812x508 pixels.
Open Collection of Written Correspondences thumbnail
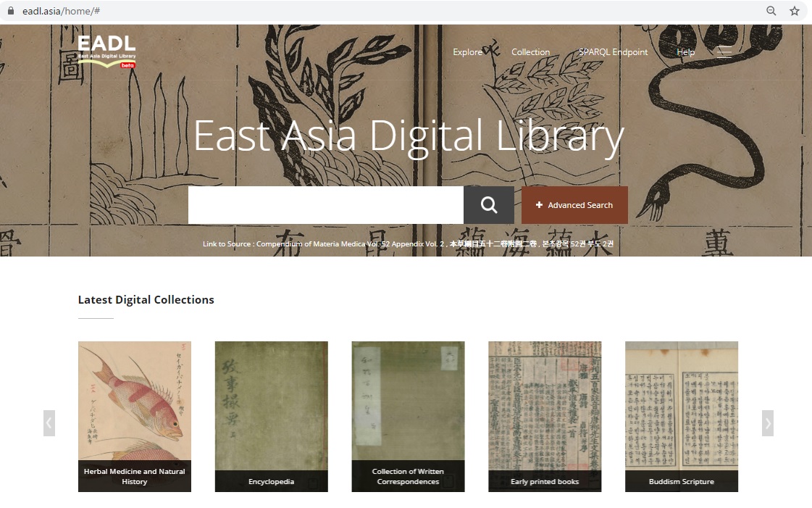point(408,416)
